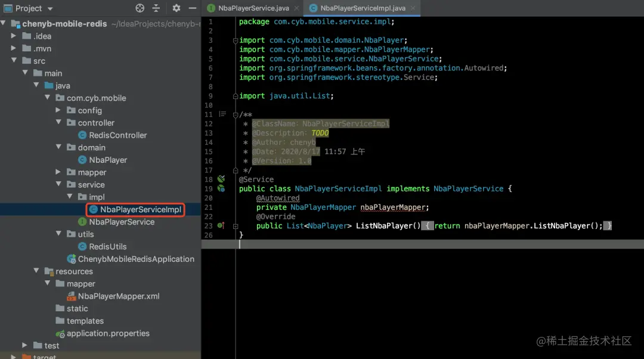644x359 pixels.
Task: Collapse the controller package
Action: click(58, 122)
